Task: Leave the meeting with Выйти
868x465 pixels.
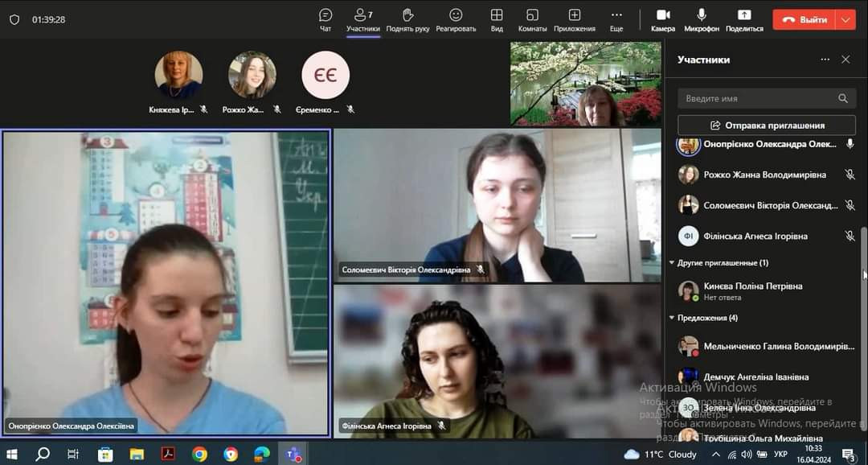Action: pyautogui.click(x=805, y=19)
